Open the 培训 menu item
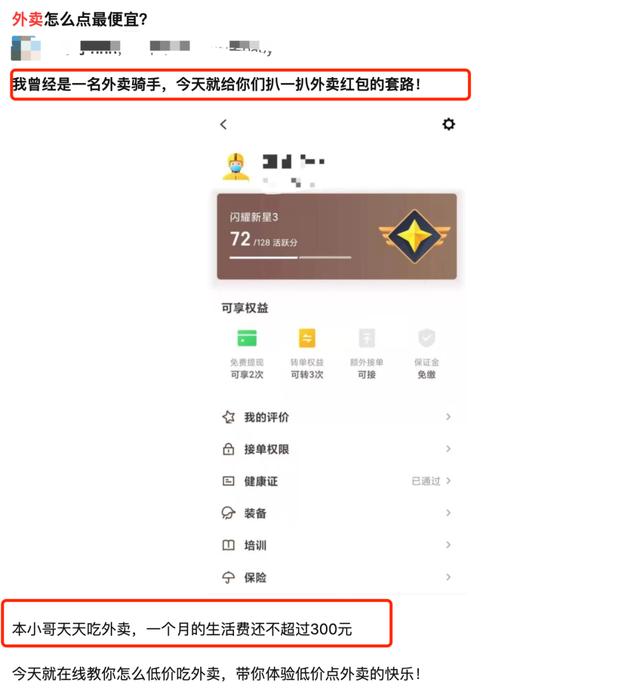The width and height of the screenshot is (640, 691). (x=336, y=545)
